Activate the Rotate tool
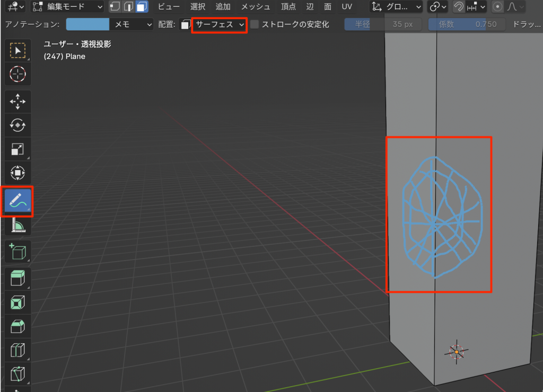The image size is (543, 392). (17, 125)
